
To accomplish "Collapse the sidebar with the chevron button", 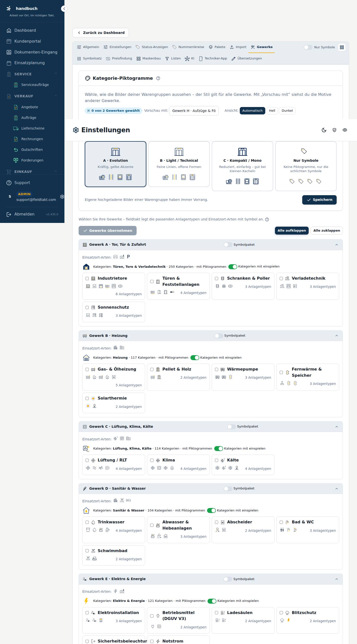I will (64, 9).
